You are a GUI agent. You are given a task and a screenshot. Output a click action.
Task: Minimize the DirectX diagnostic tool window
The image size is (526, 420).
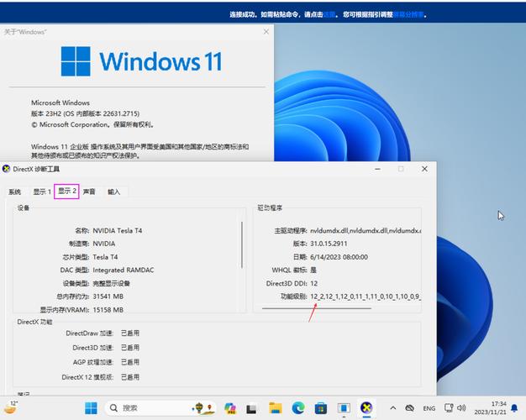tap(378, 169)
